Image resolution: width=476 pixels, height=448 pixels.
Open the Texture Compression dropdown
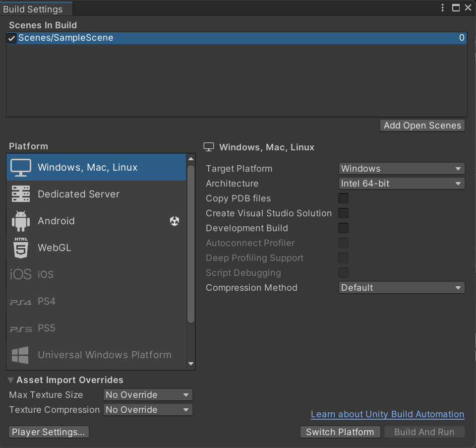pos(148,410)
